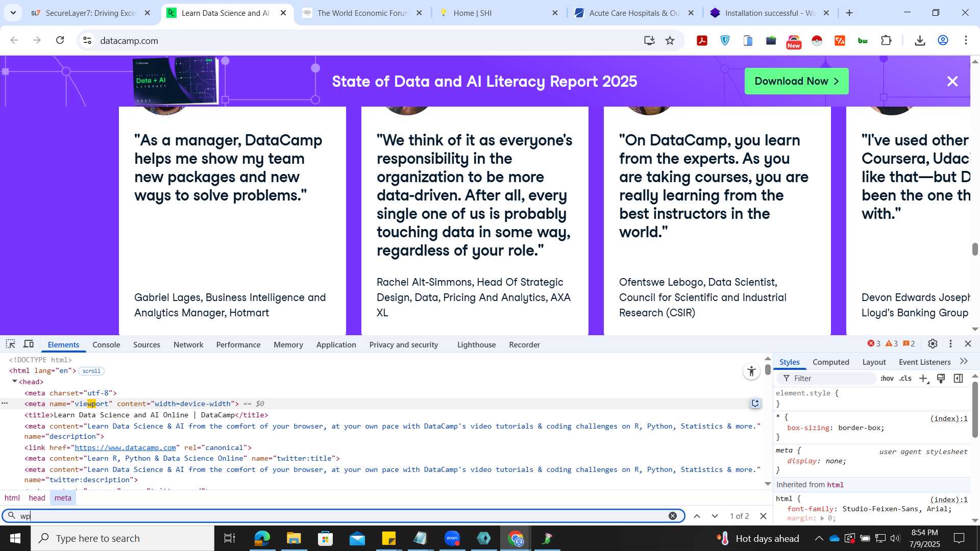This screenshot has height=551, width=980.
Task: Open Microsoft Edge from taskbar
Action: (262, 538)
